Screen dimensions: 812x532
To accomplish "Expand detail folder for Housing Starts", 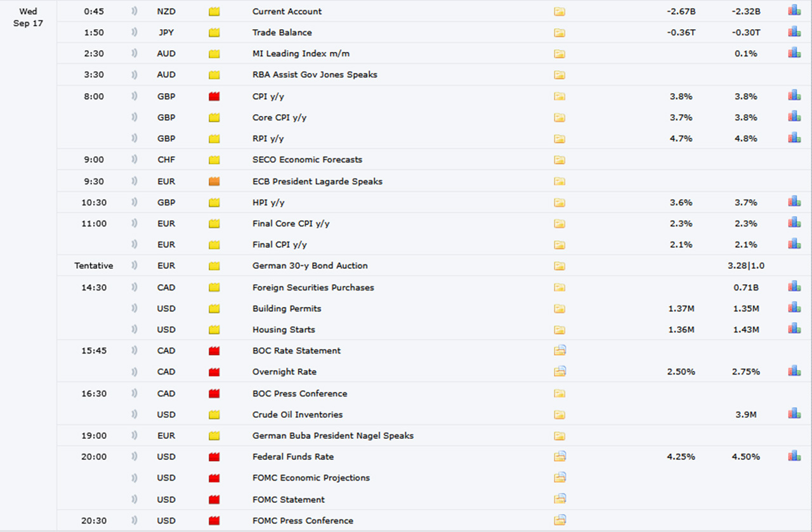I will click(x=560, y=330).
